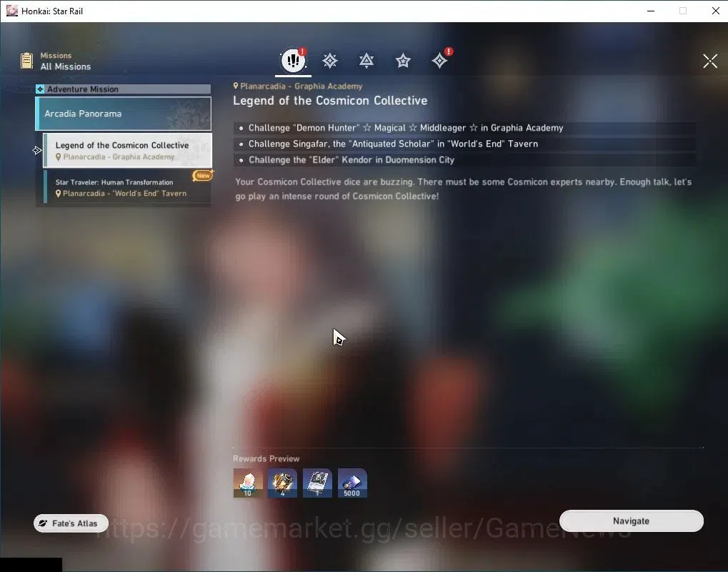Screen dimensions: 728x572
Task: Select Legend of the Cosmicon Collective mission
Action: [x=128, y=150]
